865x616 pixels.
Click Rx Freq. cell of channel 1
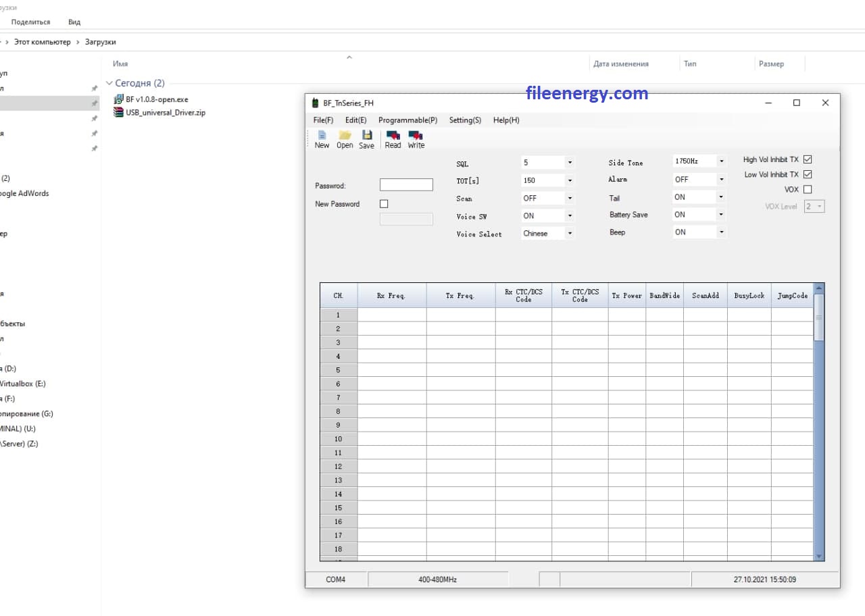392,315
